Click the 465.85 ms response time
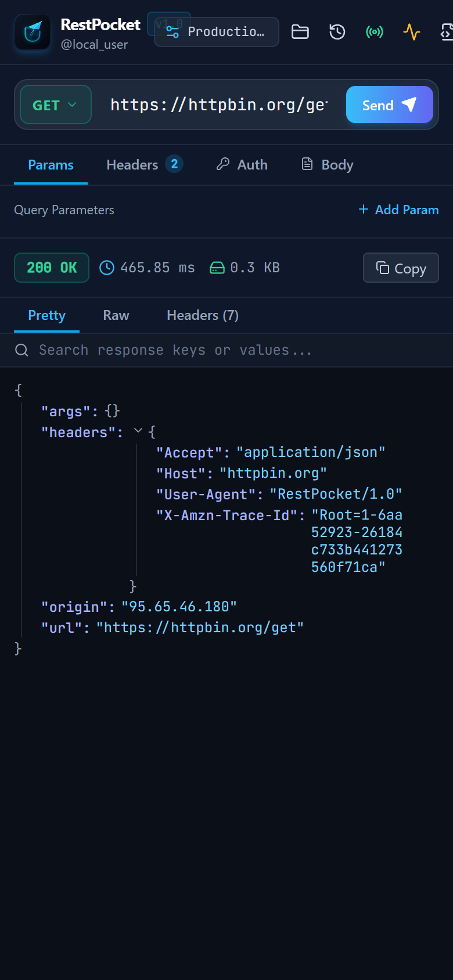 click(x=148, y=268)
